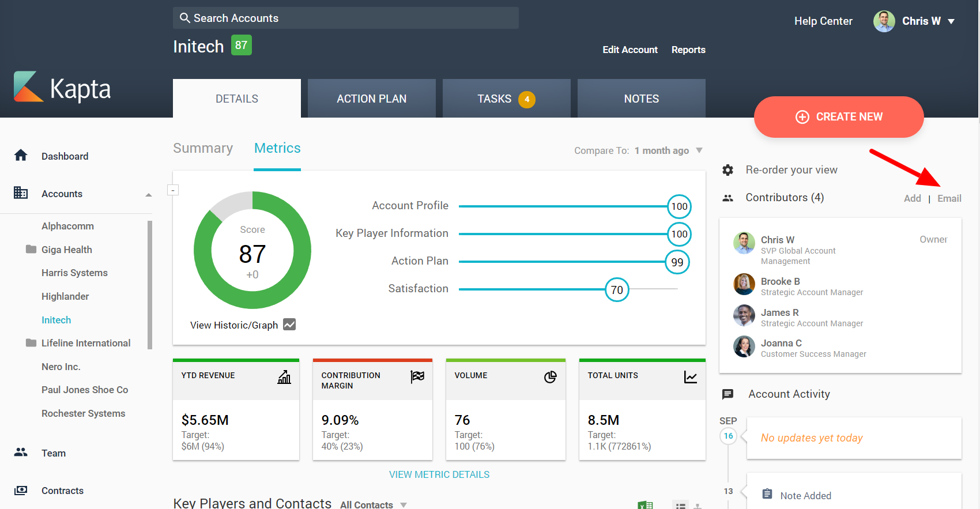Switch to the ACTION PLAN tab
980x509 pixels.
coord(372,99)
